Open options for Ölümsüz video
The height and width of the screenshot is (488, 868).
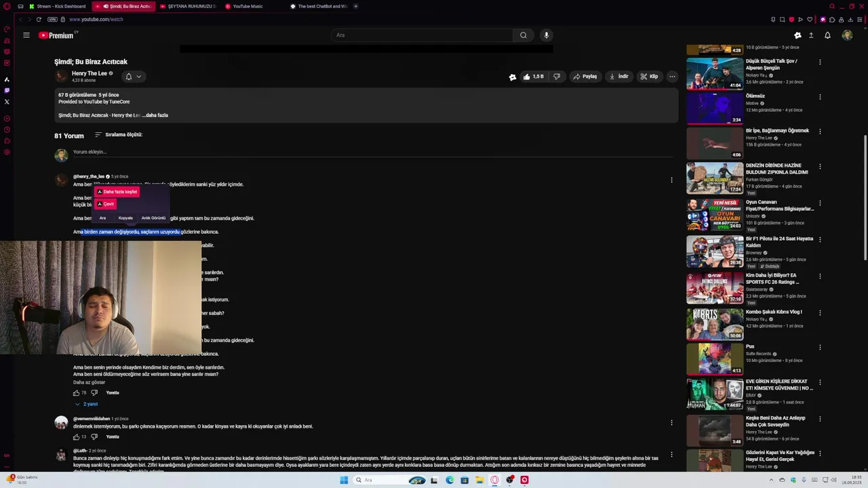[820, 97]
